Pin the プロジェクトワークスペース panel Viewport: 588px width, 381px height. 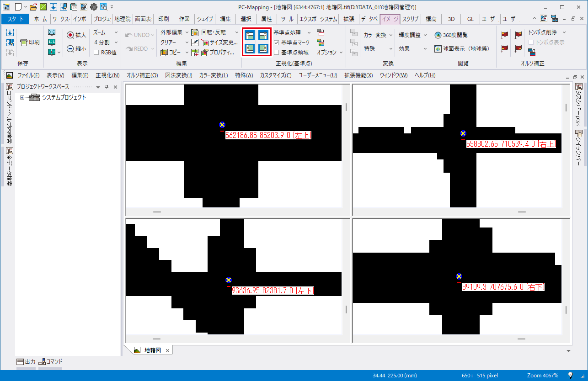tap(107, 87)
